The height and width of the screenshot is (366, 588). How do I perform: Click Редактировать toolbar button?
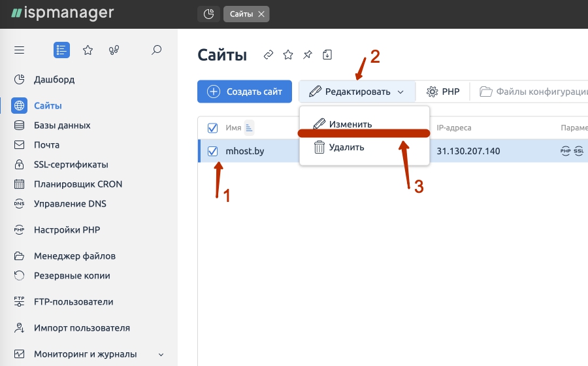pyautogui.click(x=357, y=91)
